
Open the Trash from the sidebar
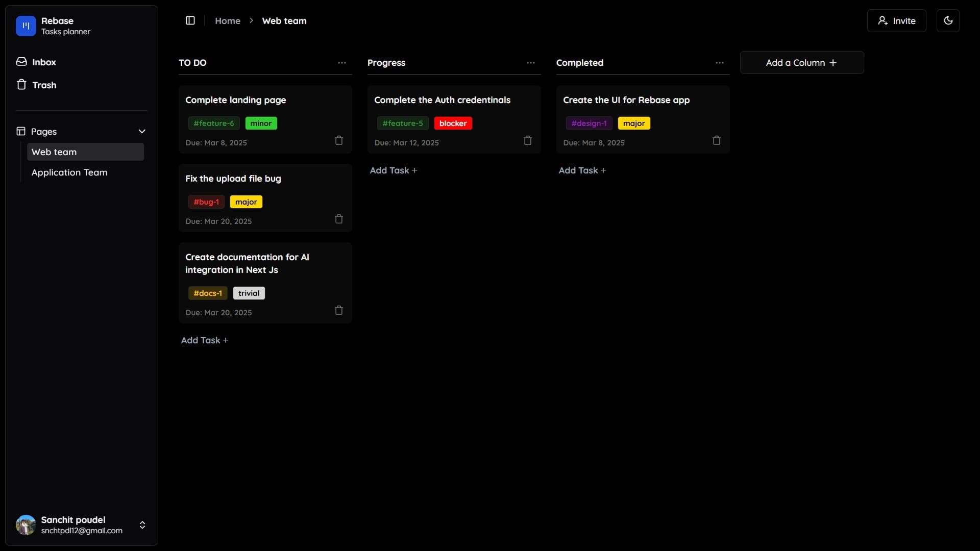pyautogui.click(x=43, y=84)
